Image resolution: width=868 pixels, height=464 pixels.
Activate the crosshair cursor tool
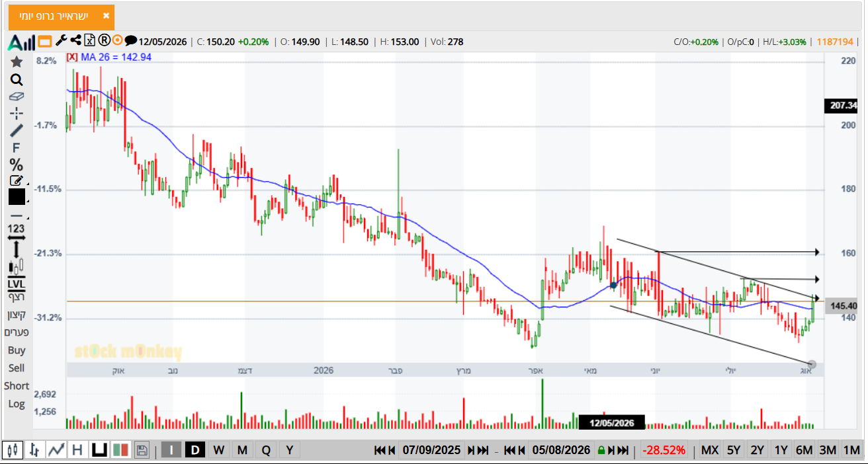[17, 113]
